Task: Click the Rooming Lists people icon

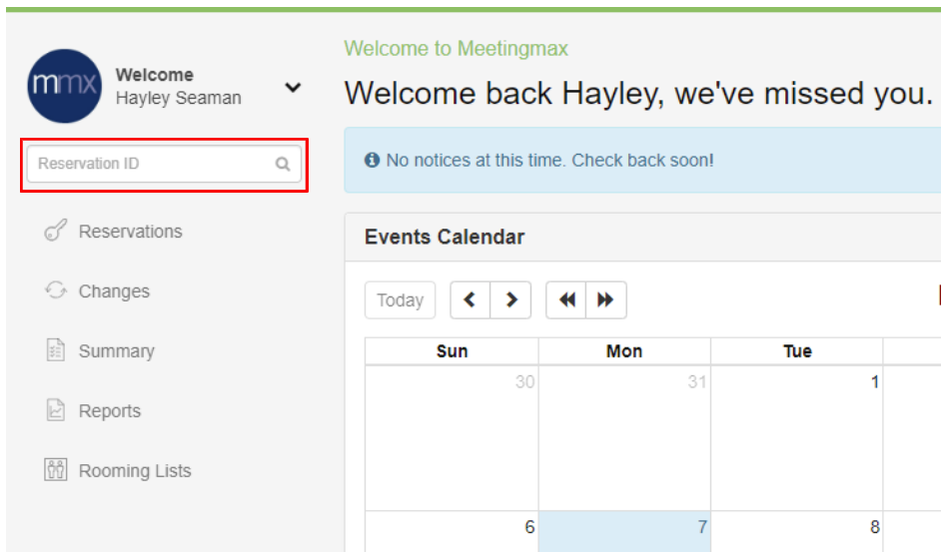Action: coord(55,470)
